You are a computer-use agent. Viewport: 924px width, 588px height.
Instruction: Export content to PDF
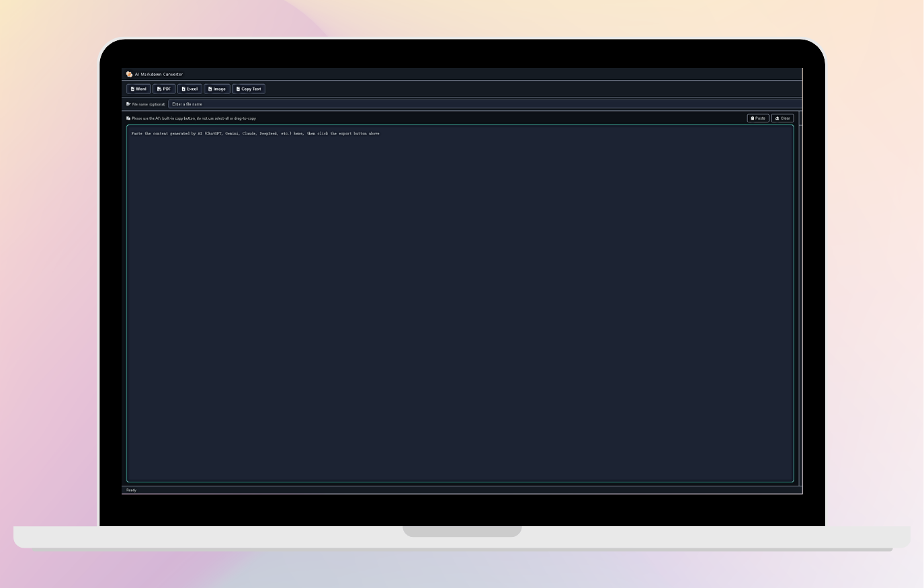click(x=164, y=89)
